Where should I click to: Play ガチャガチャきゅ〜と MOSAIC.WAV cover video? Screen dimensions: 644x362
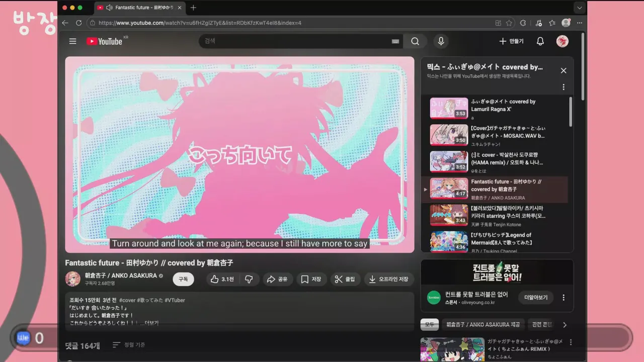click(495, 135)
